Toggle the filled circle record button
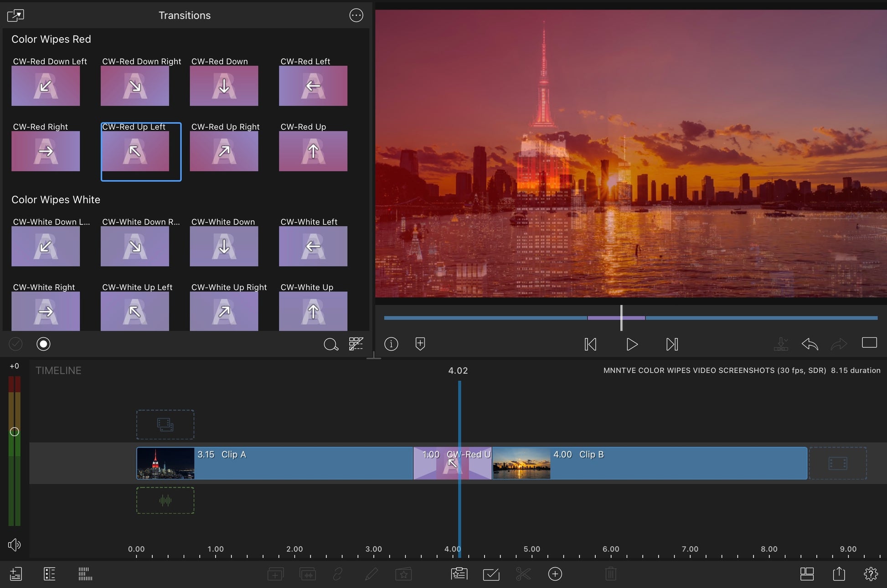 point(43,344)
